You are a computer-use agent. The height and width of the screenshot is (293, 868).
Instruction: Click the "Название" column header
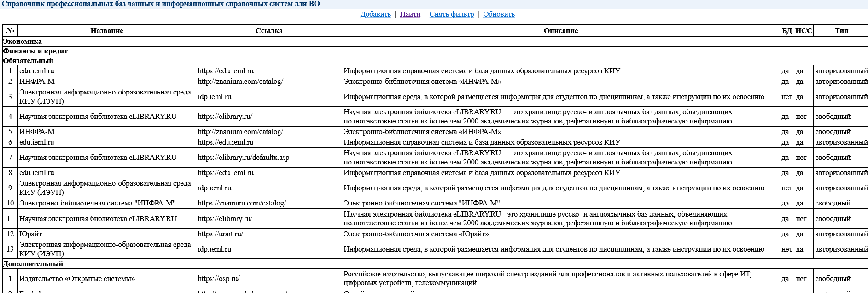(x=107, y=31)
